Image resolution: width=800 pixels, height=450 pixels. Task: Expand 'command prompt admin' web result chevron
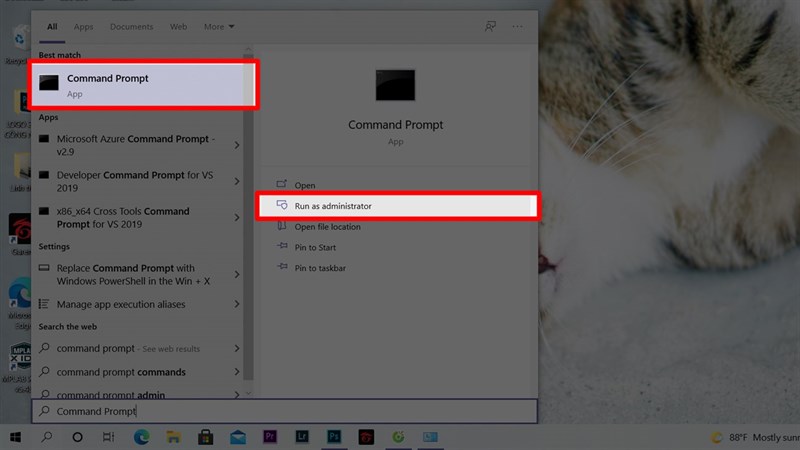coord(237,394)
